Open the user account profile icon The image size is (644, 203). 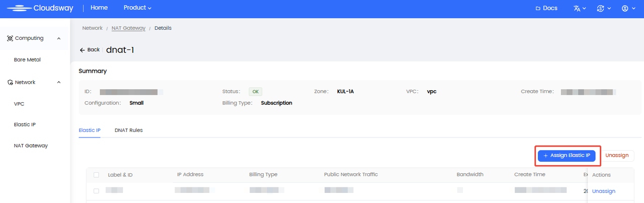[x=625, y=9]
